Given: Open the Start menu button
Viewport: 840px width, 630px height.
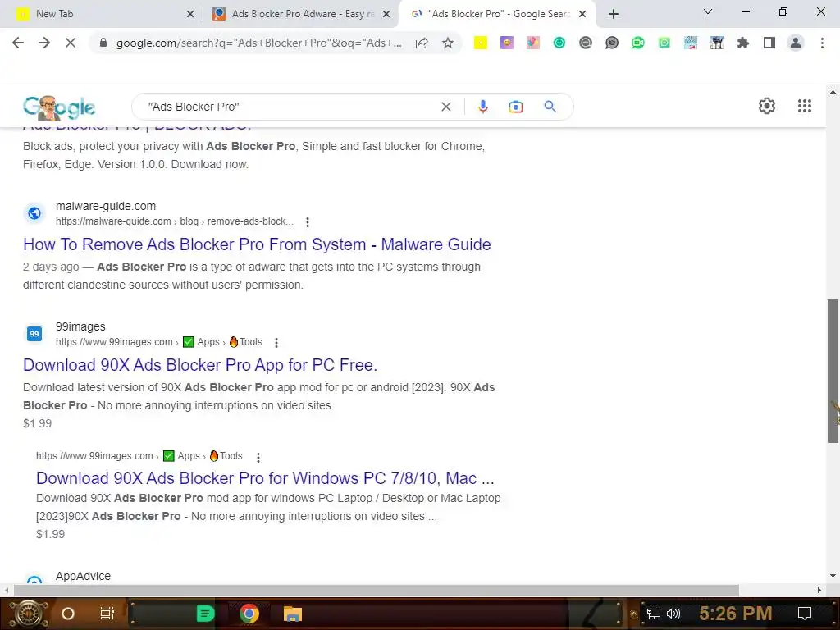Looking at the screenshot, I should tap(29, 614).
